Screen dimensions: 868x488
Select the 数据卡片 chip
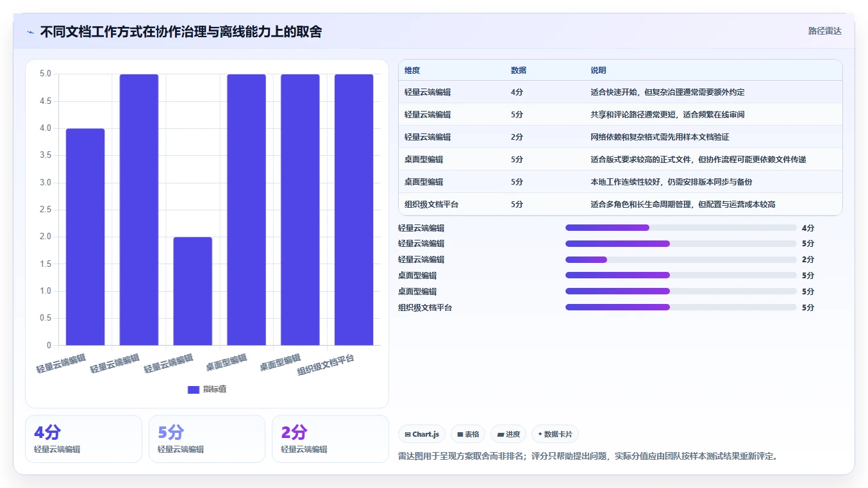pyautogui.click(x=555, y=434)
